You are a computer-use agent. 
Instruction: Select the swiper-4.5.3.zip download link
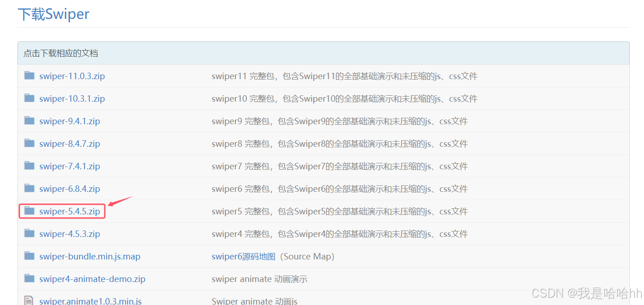click(70, 234)
